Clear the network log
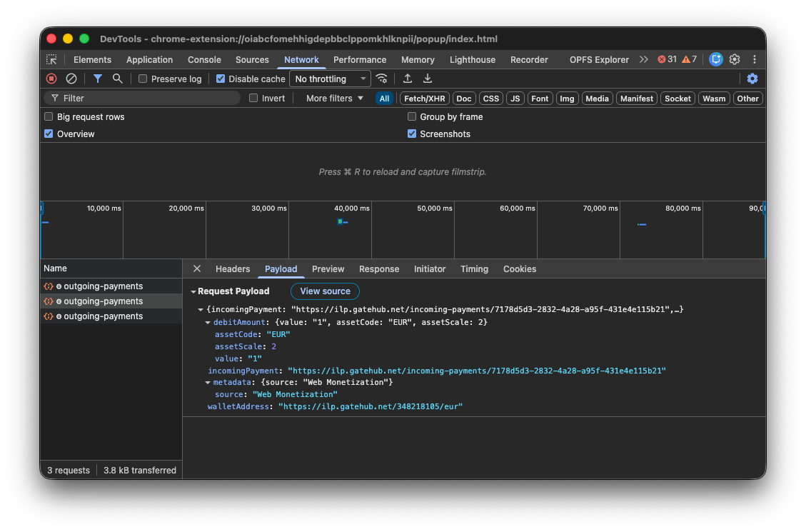Screen dimensions: 806x532 [x=71, y=79]
